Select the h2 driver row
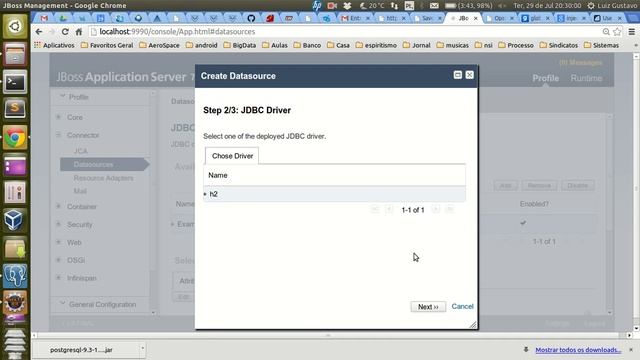The width and height of the screenshot is (640, 360). (x=334, y=194)
